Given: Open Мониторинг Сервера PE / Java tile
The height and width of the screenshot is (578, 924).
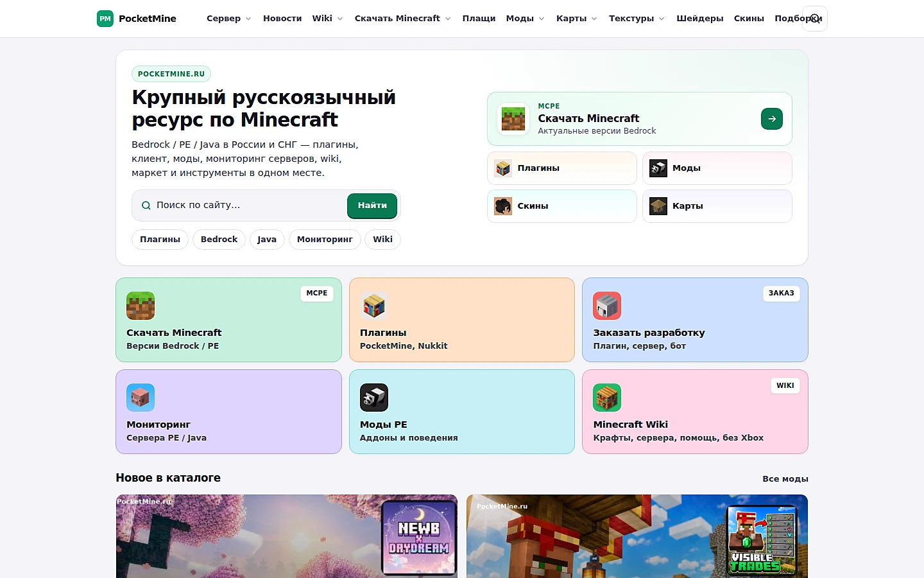Looking at the screenshot, I should [228, 412].
